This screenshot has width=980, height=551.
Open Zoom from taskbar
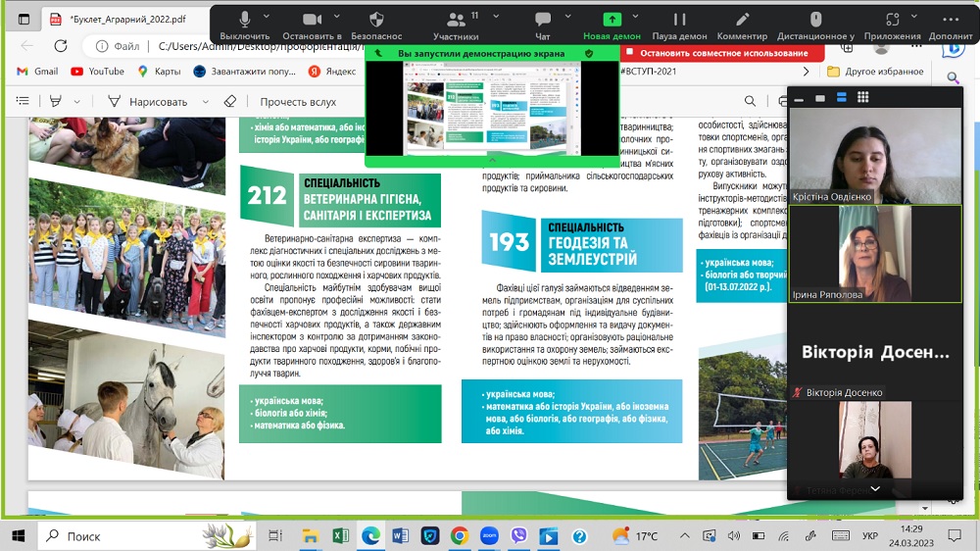click(x=489, y=536)
